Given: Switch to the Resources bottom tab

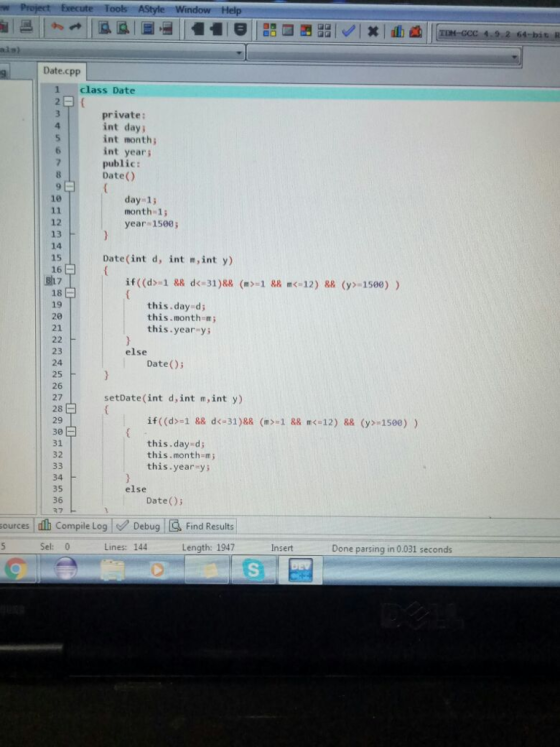Looking at the screenshot, I should tap(14, 525).
